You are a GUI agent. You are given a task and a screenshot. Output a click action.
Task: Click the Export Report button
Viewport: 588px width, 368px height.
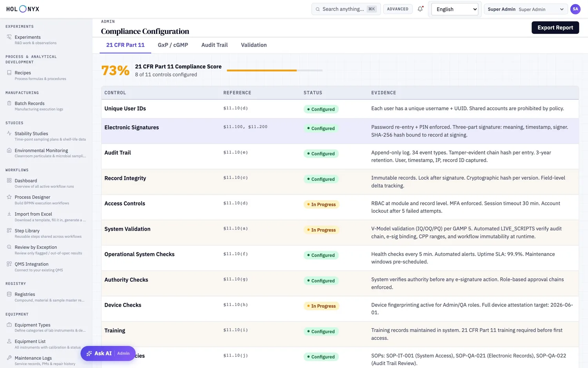[x=555, y=27]
